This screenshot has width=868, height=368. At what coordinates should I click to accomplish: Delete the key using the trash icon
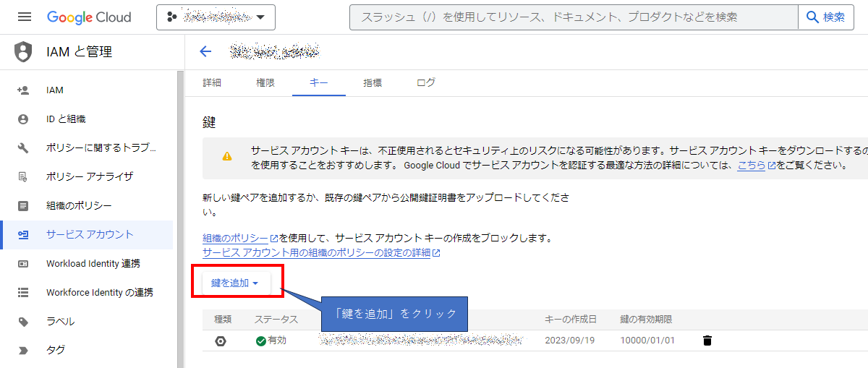point(707,341)
